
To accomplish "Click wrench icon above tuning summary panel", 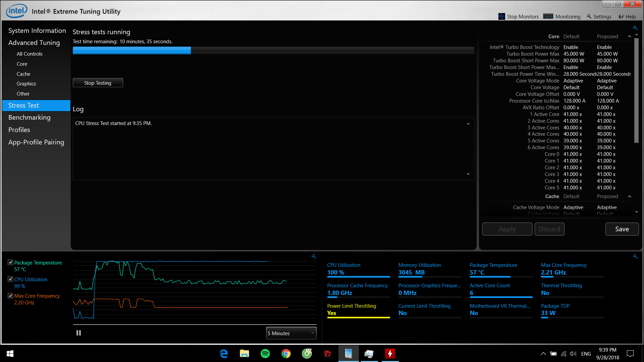I will (635, 28).
